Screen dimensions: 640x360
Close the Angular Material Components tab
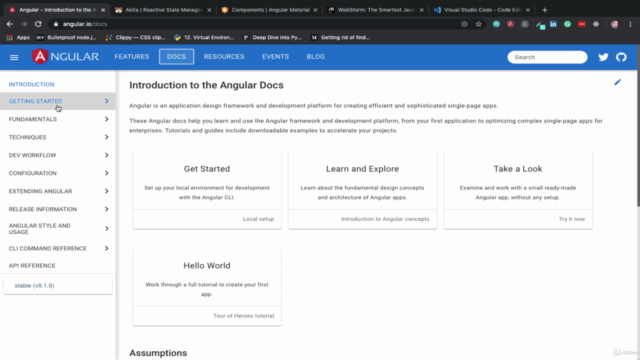click(x=315, y=10)
